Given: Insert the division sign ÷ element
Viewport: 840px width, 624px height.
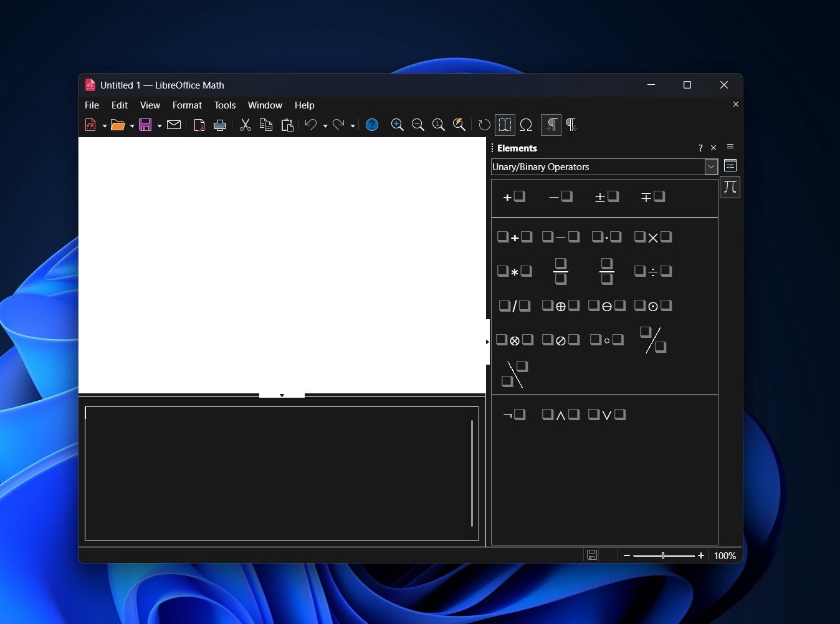Looking at the screenshot, I should [x=652, y=271].
